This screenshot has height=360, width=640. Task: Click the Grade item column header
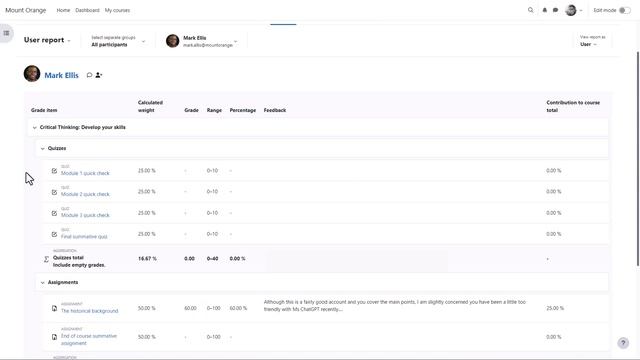pos(44,110)
